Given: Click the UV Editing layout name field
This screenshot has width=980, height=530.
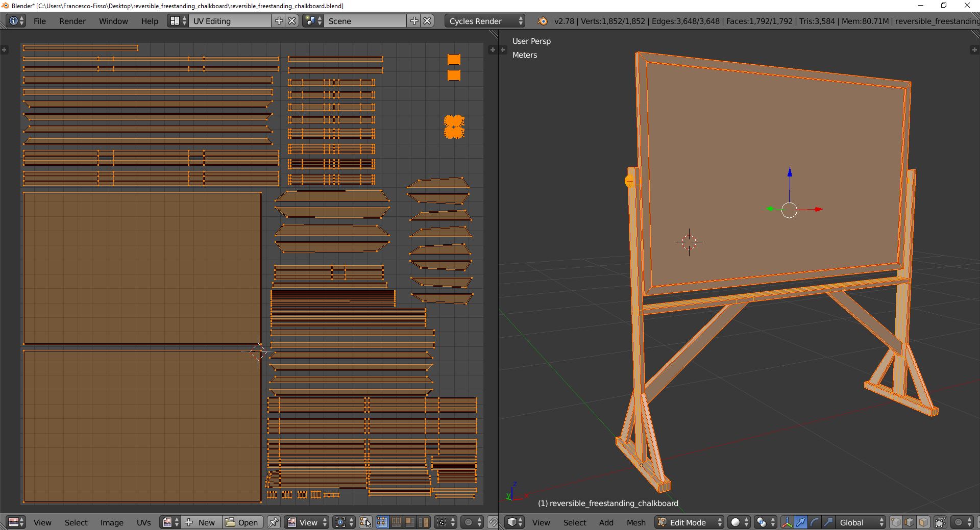Looking at the screenshot, I should coord(231,21).
